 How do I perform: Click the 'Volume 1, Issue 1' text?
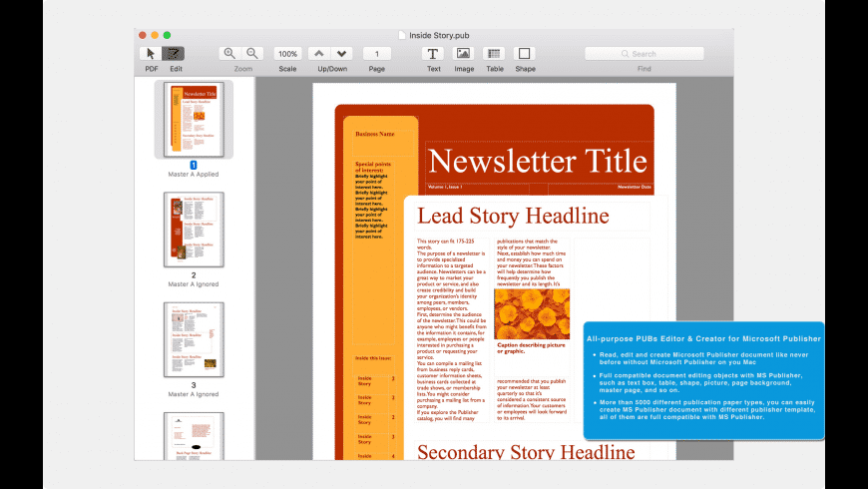pos(445,188)
